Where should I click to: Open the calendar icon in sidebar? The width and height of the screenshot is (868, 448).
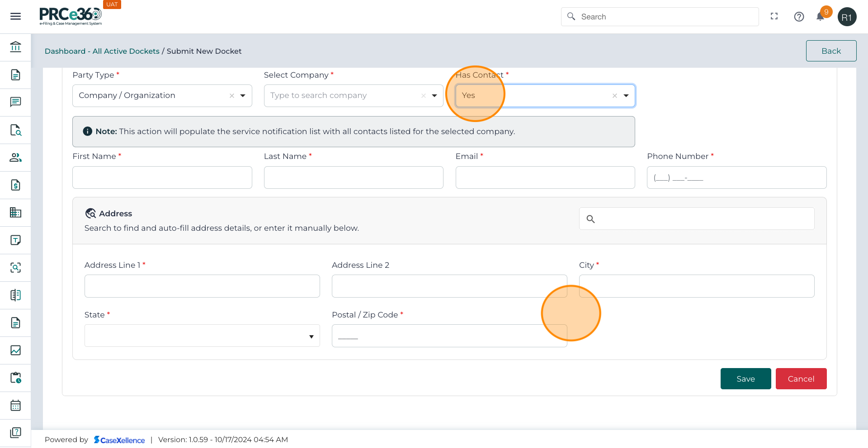(15, 406)
